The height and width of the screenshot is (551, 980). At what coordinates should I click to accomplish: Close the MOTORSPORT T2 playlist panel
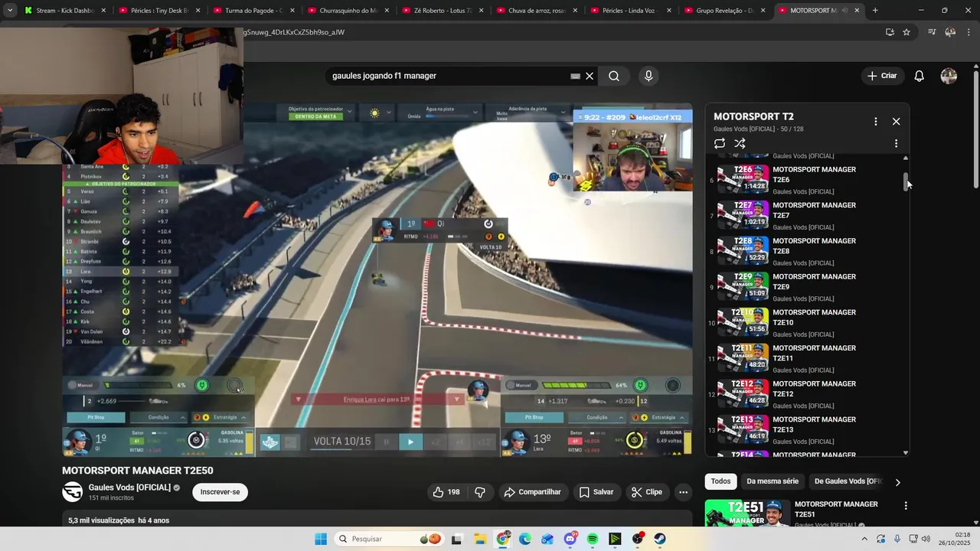tap(897, 121)
